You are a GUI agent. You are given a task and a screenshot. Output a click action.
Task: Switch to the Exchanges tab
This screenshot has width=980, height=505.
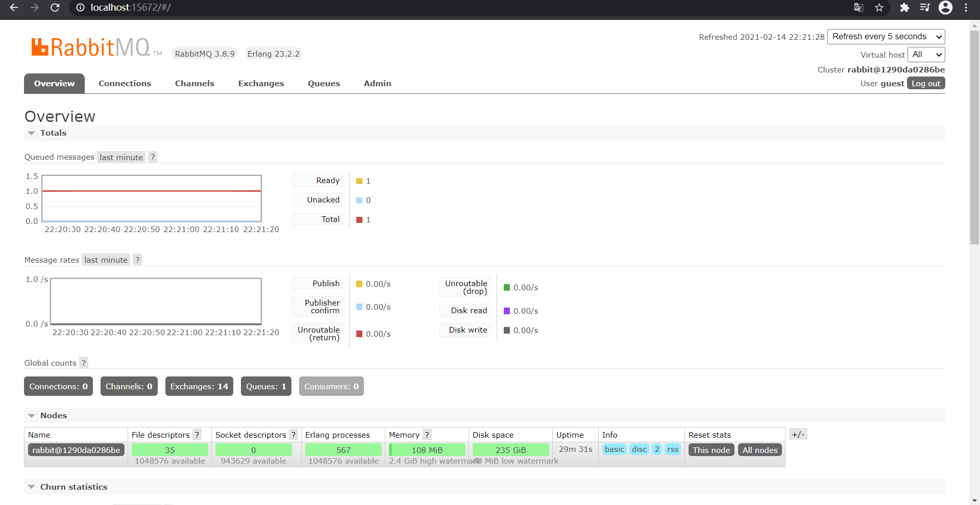click(261, 84)
